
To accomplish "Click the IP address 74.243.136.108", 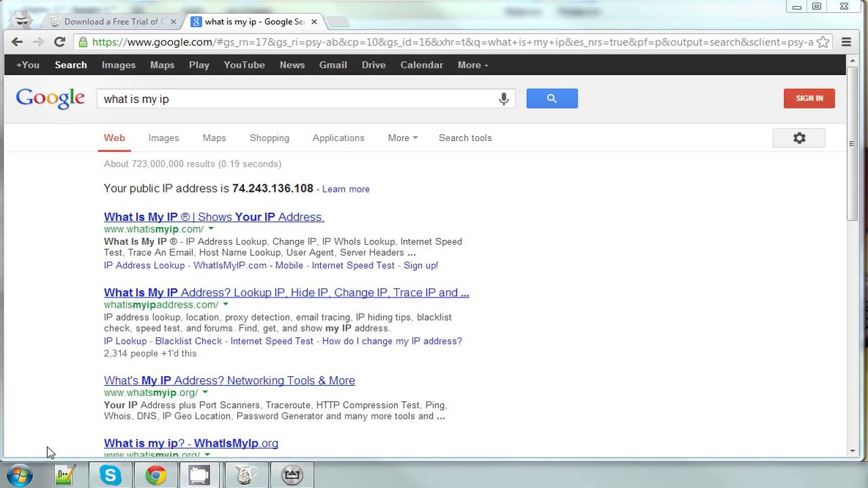I will coord(273,188).
